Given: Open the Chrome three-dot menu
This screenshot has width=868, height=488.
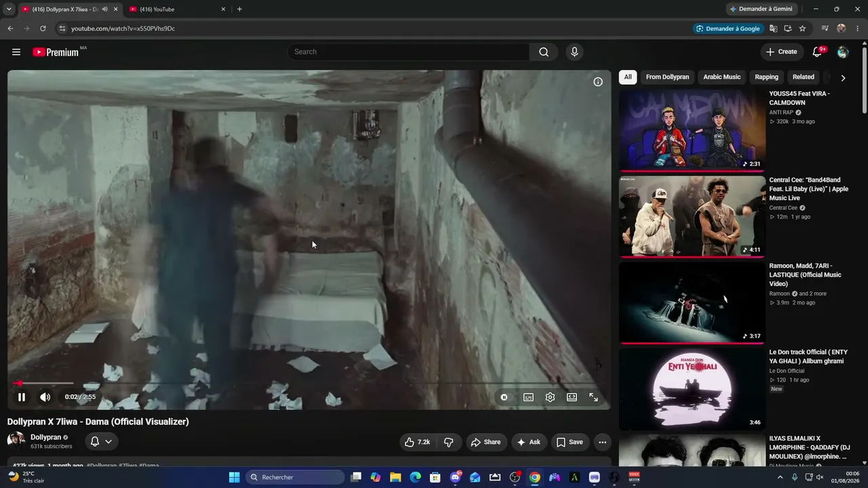Looking at the screenshot, I should pyautogui.click(x=857, y=28).
